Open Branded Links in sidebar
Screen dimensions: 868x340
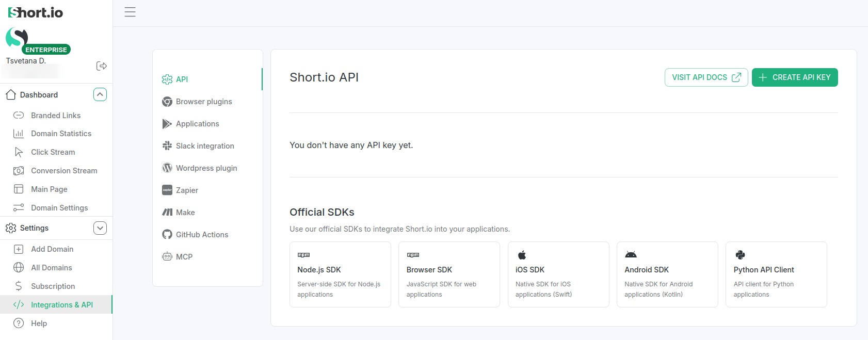[55, 116]
